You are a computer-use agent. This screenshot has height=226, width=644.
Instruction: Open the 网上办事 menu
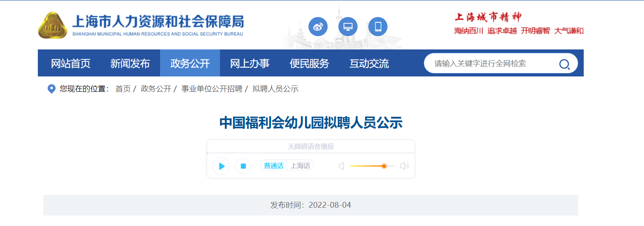[x=250, y=64]
